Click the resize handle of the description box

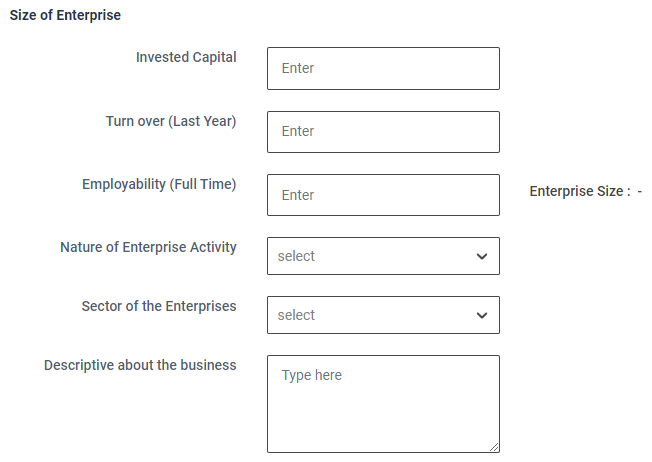pyautogui.click(x=494, y=447)
